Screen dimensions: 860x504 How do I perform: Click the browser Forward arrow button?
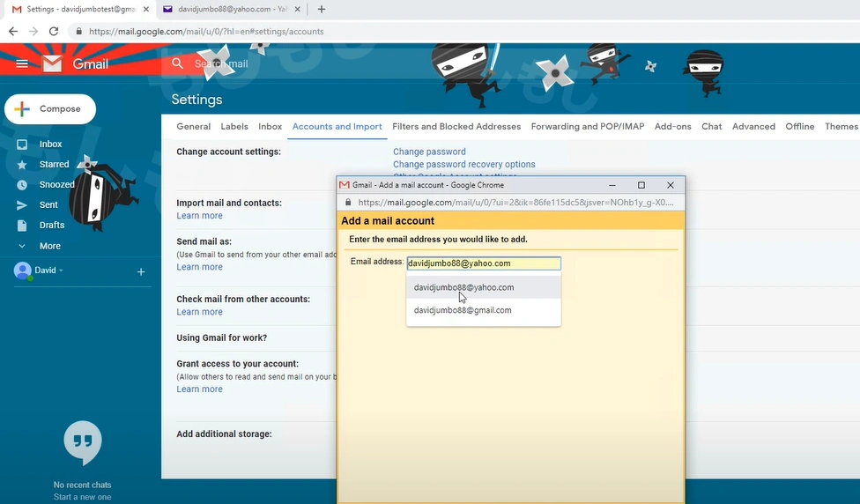tap(33, 31)
